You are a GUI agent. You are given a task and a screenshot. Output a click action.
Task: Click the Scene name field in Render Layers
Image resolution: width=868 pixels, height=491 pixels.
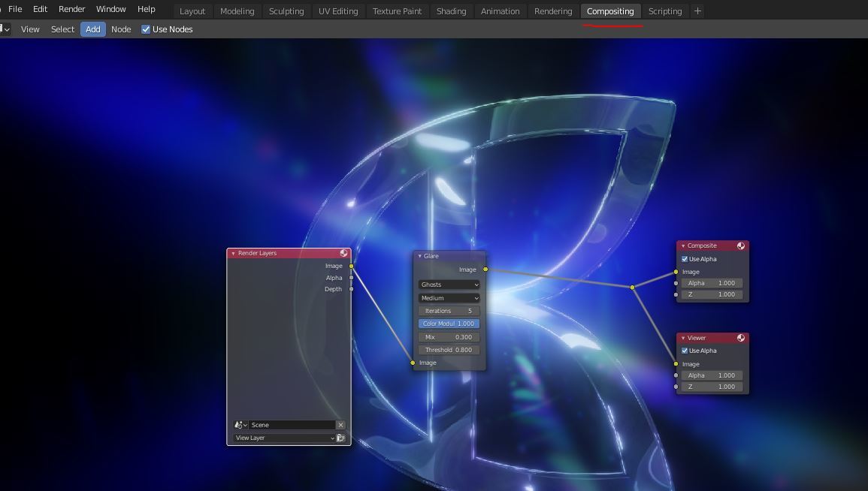[292, 425]
